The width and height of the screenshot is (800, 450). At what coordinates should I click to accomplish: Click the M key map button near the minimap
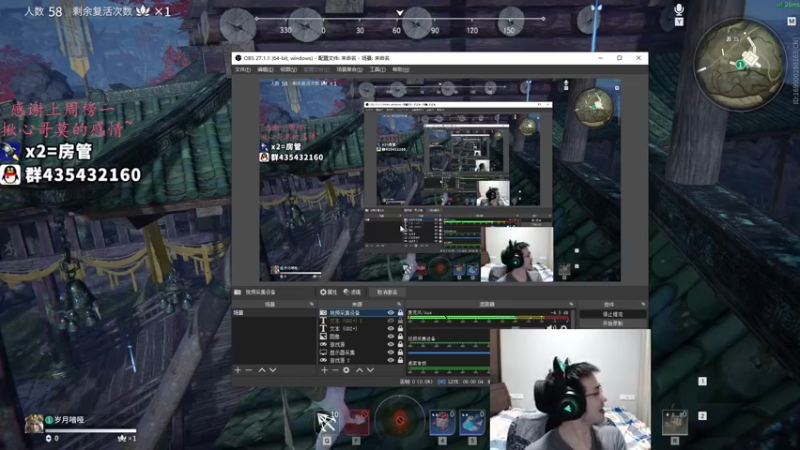pyautogui.click(x=791, y=21)
